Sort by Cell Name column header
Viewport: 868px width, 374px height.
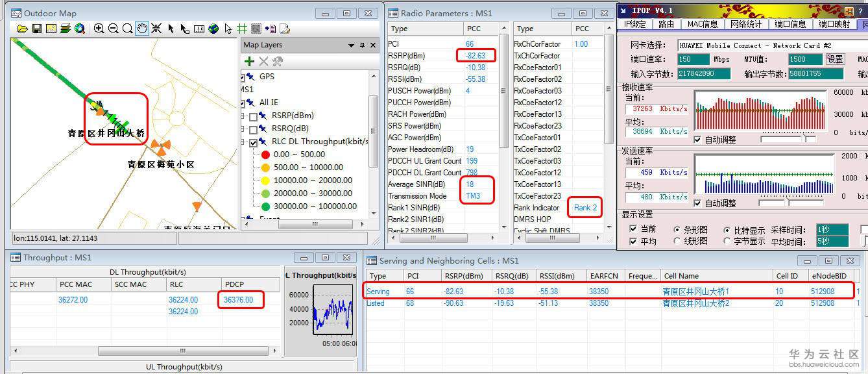click(x=716, y=276)
